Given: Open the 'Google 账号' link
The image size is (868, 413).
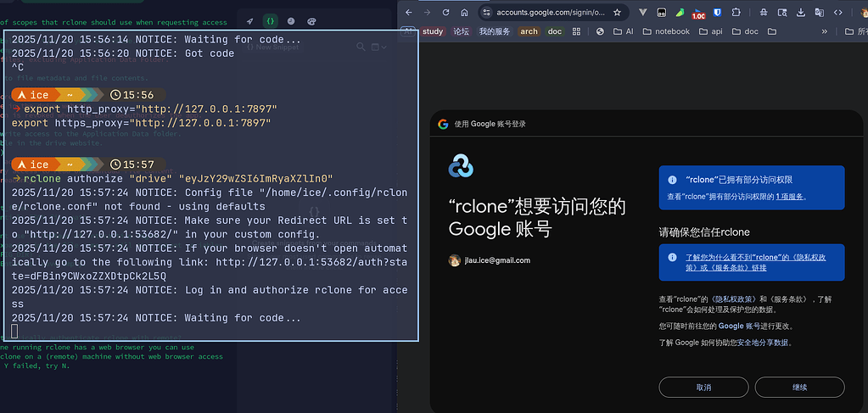Looking at the screenshot, I should pyautogui.click(x=741, y=326).
